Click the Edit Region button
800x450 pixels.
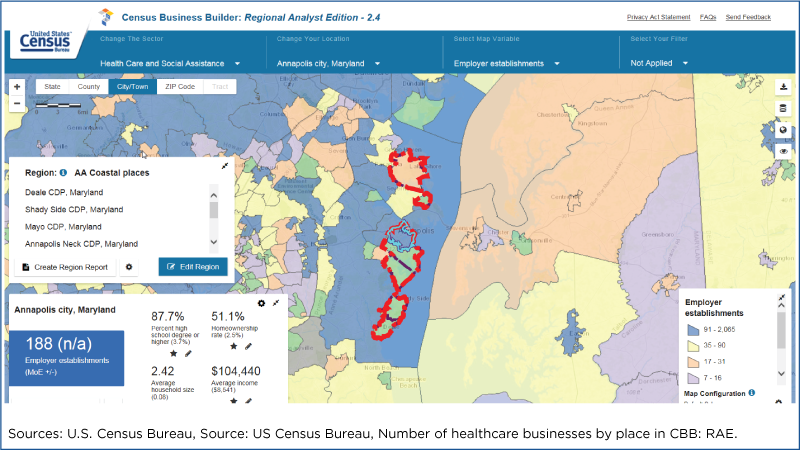click(193, 267)
